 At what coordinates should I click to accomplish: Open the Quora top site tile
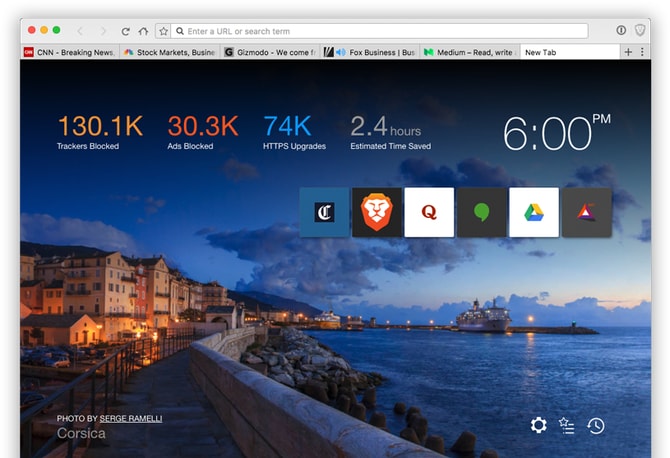click(x=429, y=212)
